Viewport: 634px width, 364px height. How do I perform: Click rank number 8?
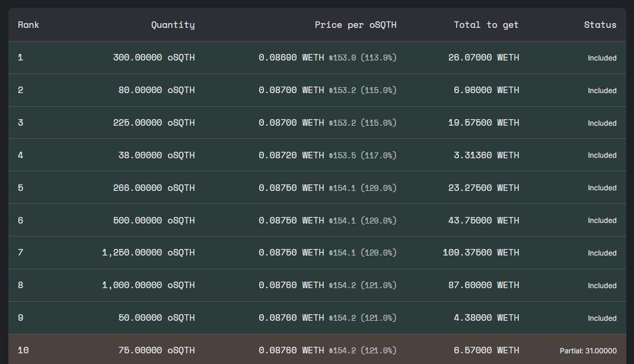tap(21, 285)
